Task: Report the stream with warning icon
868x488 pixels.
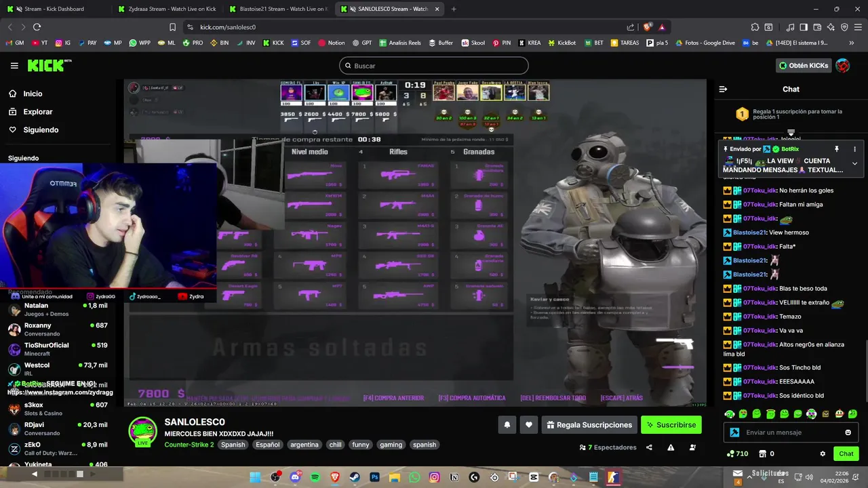Action: pyautogui.click(x=671, y=447)
